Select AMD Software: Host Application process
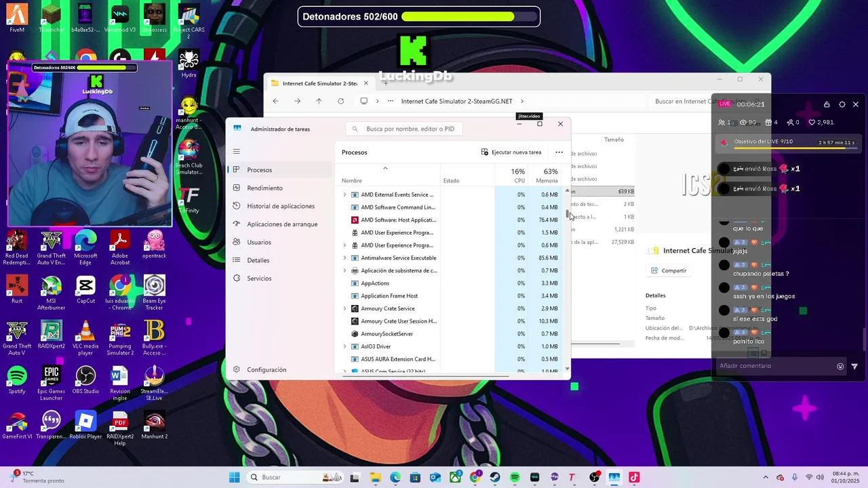 pos(449,220)
